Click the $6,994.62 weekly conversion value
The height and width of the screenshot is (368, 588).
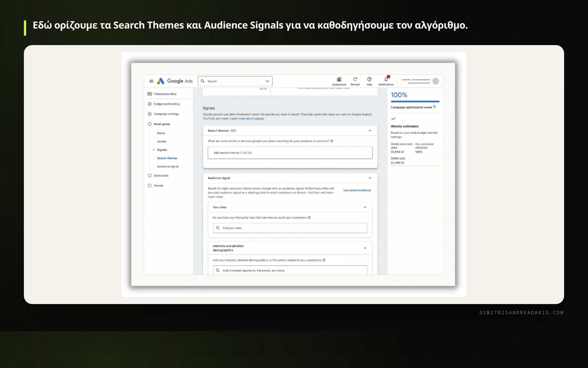(397, 152)
